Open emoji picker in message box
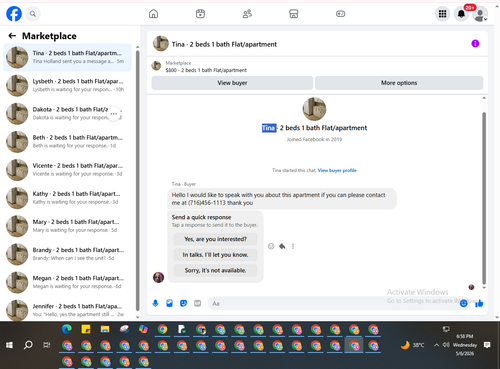The width and height of the screenshot is (500, 369). pos(463,303)
